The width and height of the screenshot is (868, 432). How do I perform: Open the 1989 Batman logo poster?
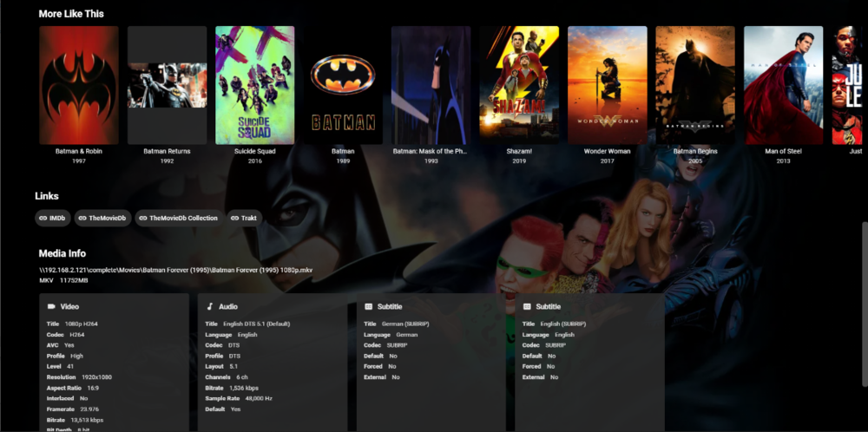click(343, 85)
